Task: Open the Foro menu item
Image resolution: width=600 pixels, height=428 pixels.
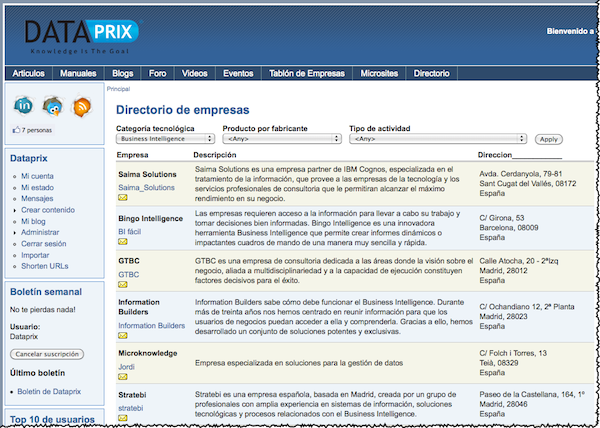Action: point(157,73)
